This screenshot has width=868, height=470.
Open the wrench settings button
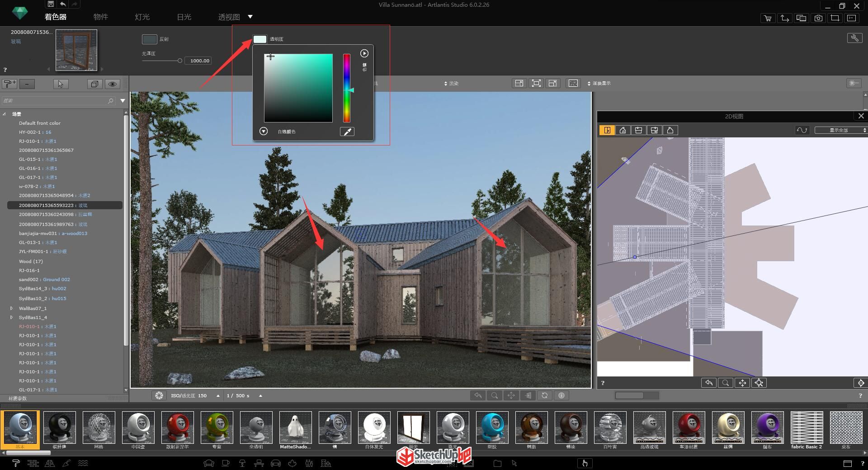pos(854,38)
